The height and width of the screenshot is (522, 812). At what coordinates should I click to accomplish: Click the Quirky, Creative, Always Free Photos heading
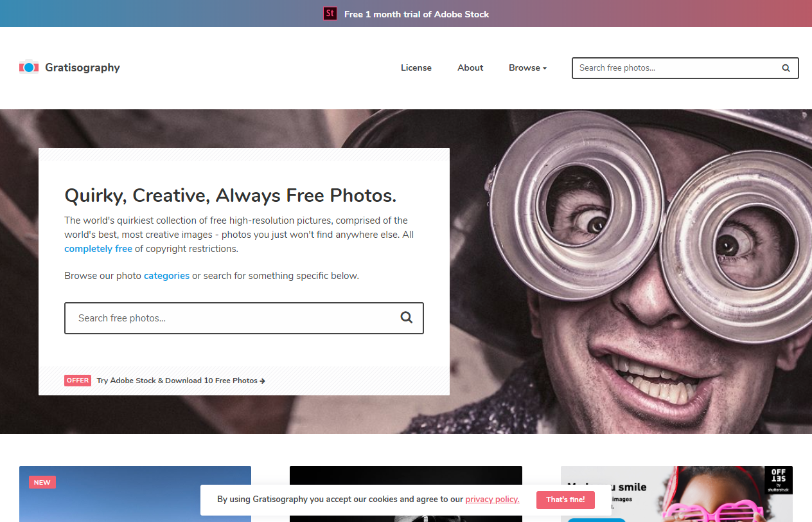point(231,195)
